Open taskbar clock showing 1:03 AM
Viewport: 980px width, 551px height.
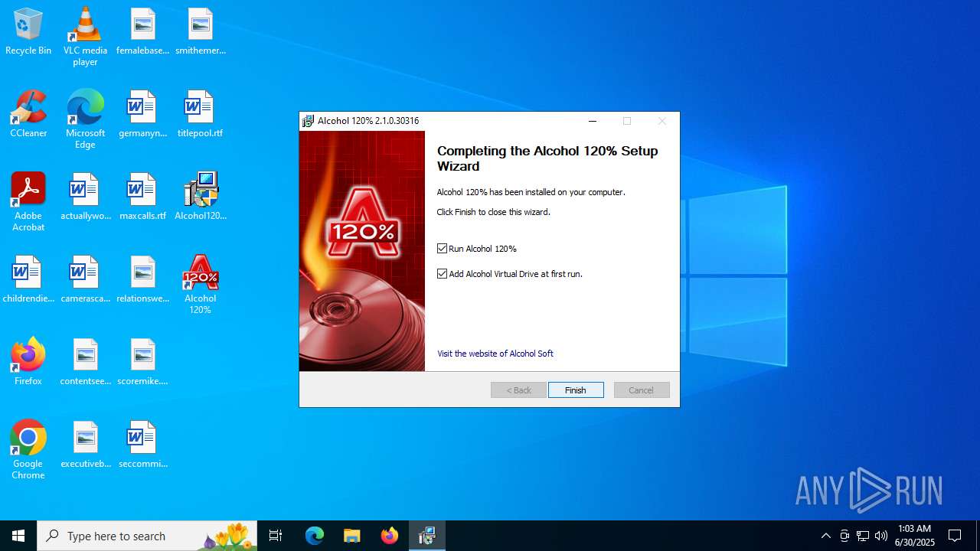[x=914, y=536]
